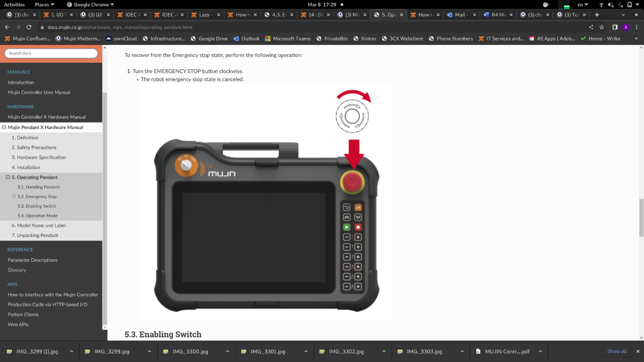
Task: Open the Outlook bookmark
Action: (x=246, y=39)
